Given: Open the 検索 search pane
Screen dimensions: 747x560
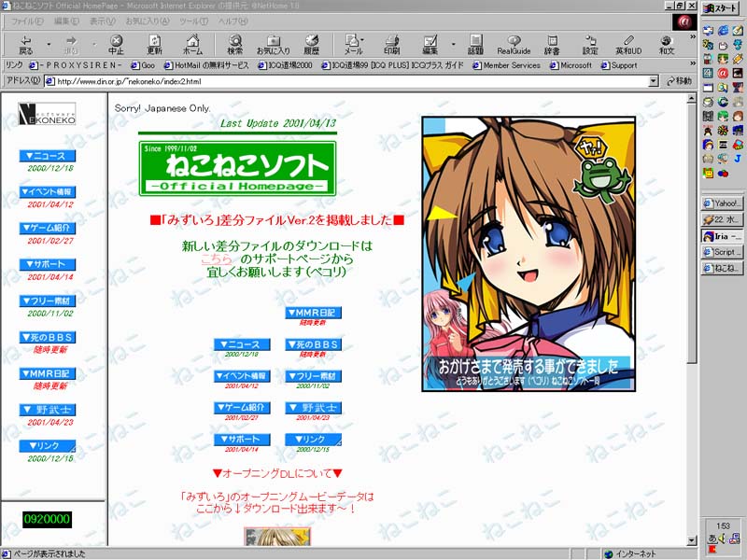Looking at the screenshot, I should (x=234, y=45).
